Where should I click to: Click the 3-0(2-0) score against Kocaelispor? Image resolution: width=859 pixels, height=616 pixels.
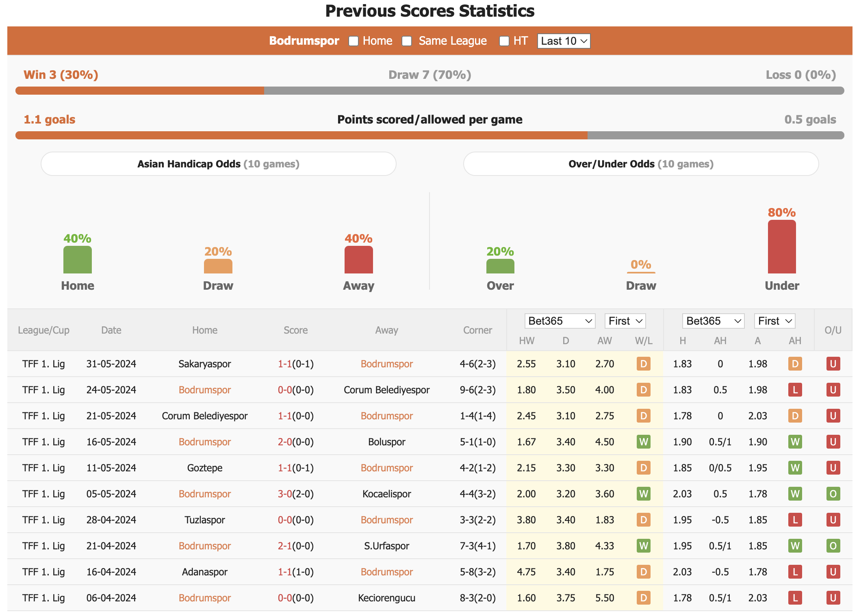(296, 494)
